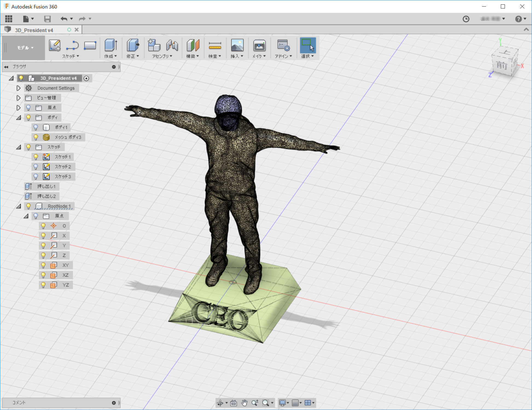Toggle visibility of ボディ1
Image resolution: width=532 pixels, height=410 pixels.
pyautogui.click(x=36, y=127)
